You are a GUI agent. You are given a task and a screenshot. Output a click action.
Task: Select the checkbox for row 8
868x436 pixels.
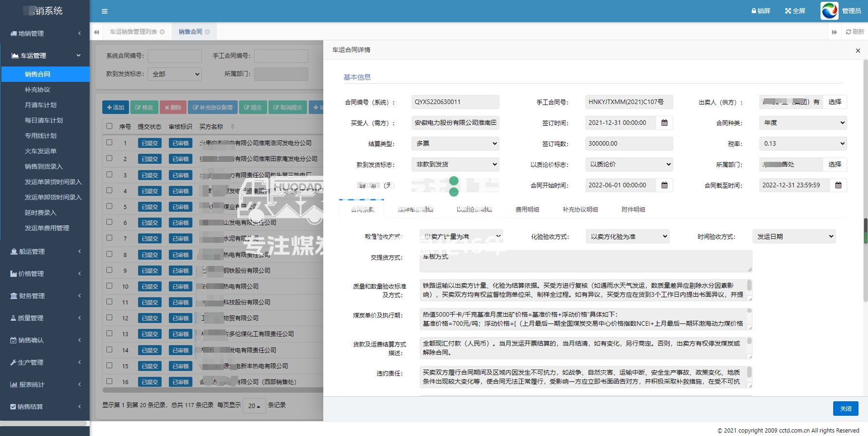pos(109,254)
